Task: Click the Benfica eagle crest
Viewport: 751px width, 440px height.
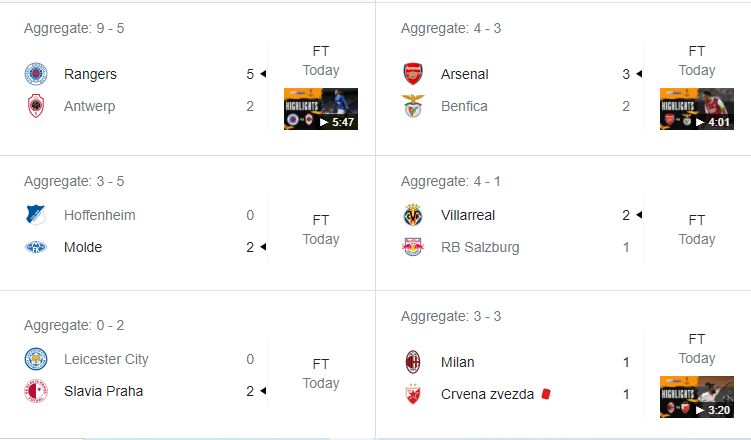Action: [413, 106]
